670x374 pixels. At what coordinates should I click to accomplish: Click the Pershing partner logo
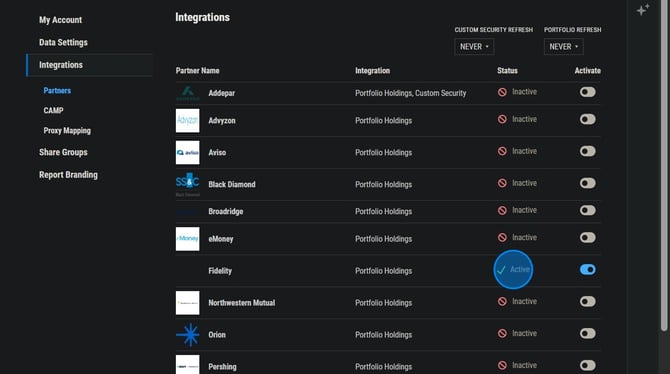coord(188,365)
